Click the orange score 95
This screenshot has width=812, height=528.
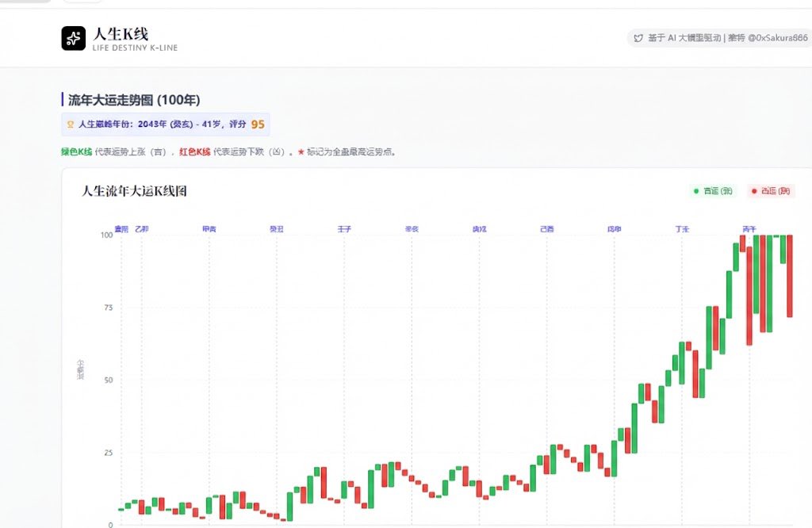[x=258, y=124]
